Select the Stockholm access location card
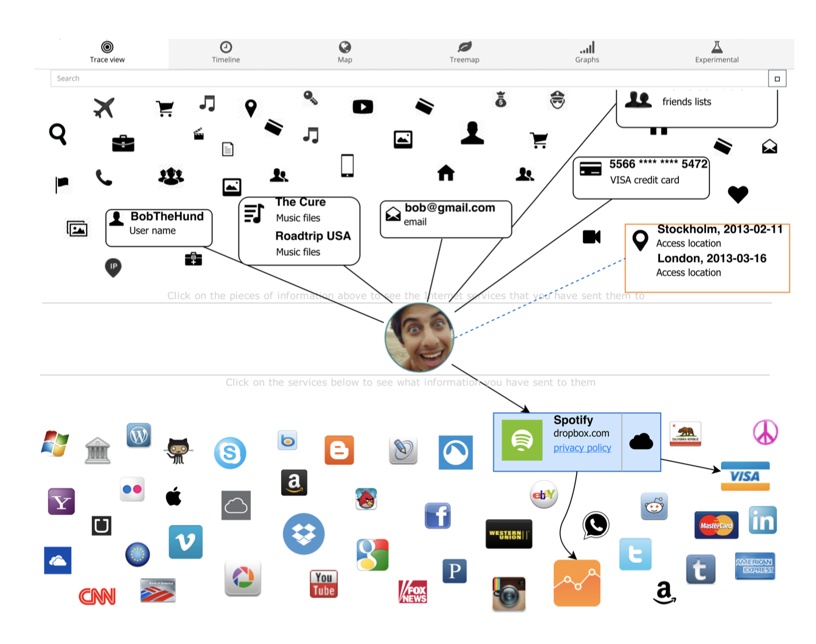 click(x=707, y=258)
